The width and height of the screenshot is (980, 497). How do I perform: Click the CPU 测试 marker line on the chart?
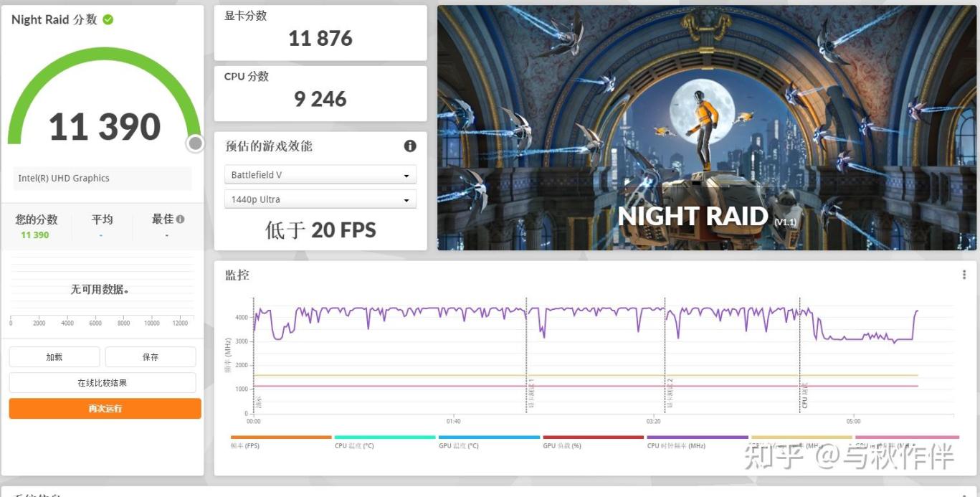point(800,355)
